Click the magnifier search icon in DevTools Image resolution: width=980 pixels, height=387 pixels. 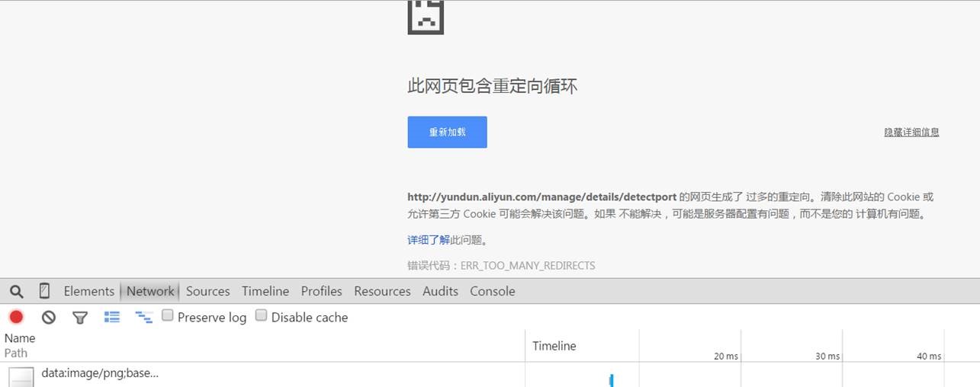pyautogui.click(x=17, y=291)
